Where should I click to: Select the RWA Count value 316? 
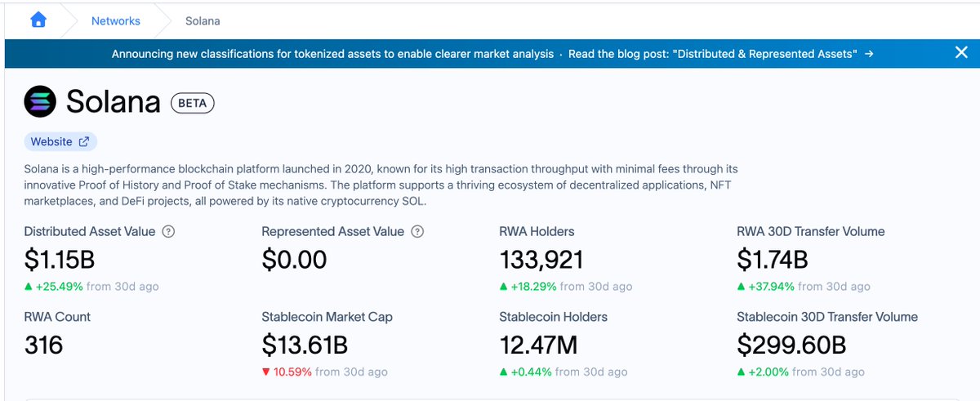tap(43, 345)
